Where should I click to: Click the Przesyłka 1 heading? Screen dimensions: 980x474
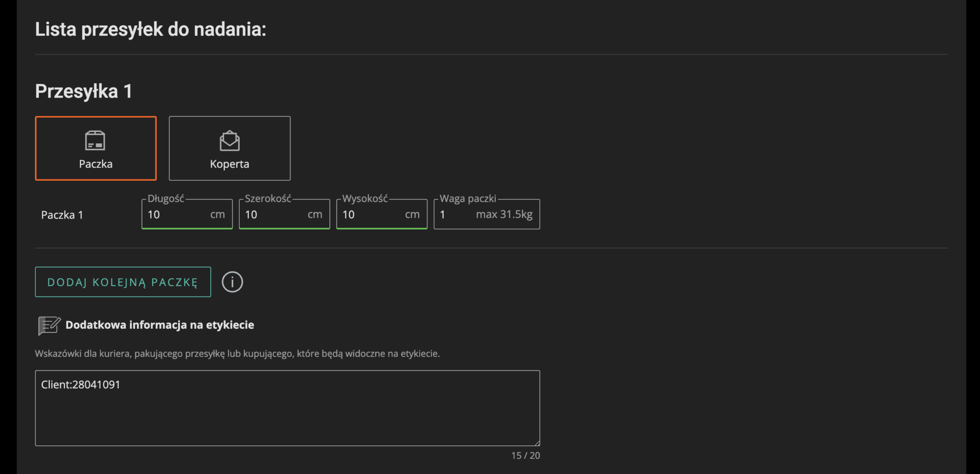pos(84,91)
